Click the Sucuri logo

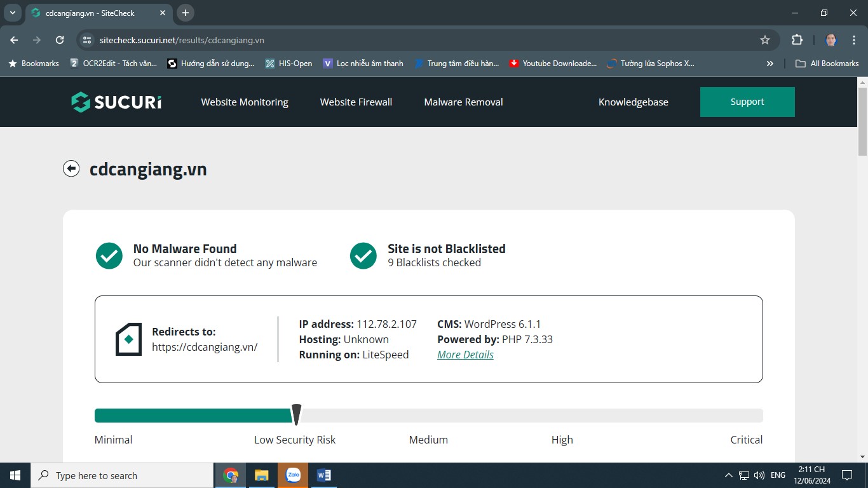click(116, 102)
